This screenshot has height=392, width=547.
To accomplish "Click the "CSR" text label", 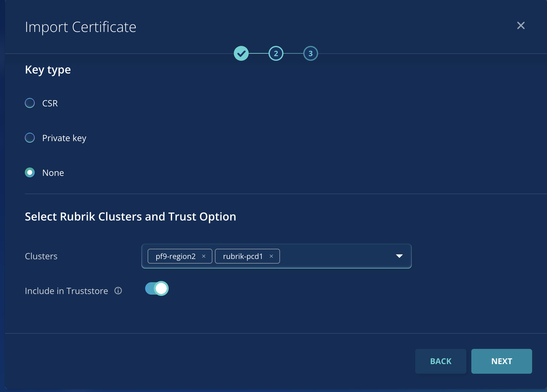I will pyautogui.click(x=50, y=103).
